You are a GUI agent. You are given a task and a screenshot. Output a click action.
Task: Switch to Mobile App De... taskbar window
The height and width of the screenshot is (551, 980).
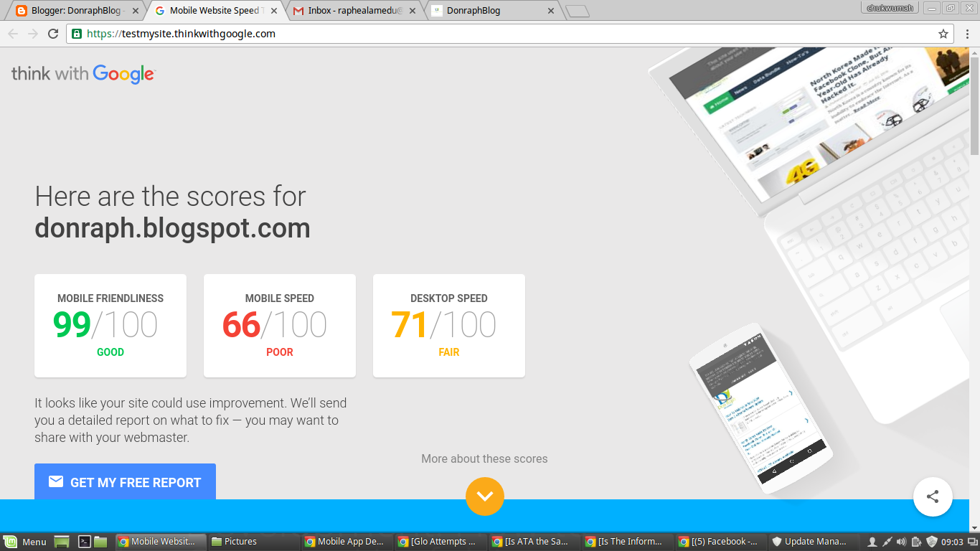pyautogui.click(x=347, y=542)
